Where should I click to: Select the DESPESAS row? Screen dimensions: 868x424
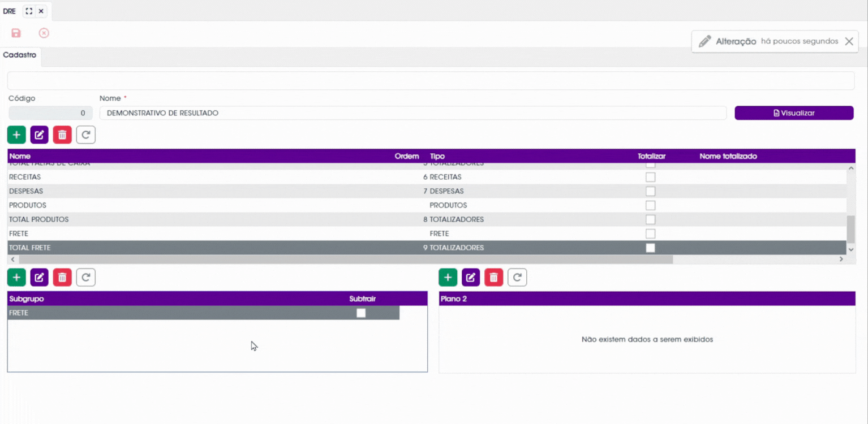click(x=427, y=191)
